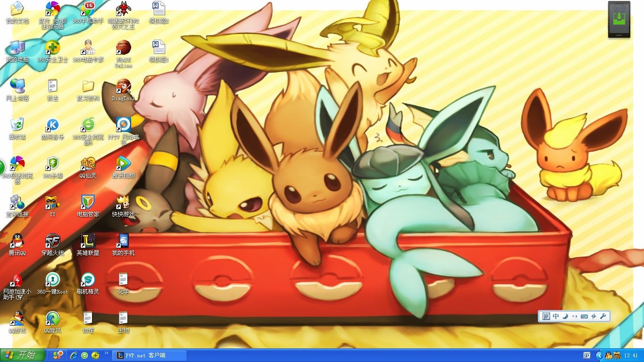This screenshot has width=644, height=362.
Task: Toggle the IME bar's up/down arrows icon
Action: pos(594,316)
